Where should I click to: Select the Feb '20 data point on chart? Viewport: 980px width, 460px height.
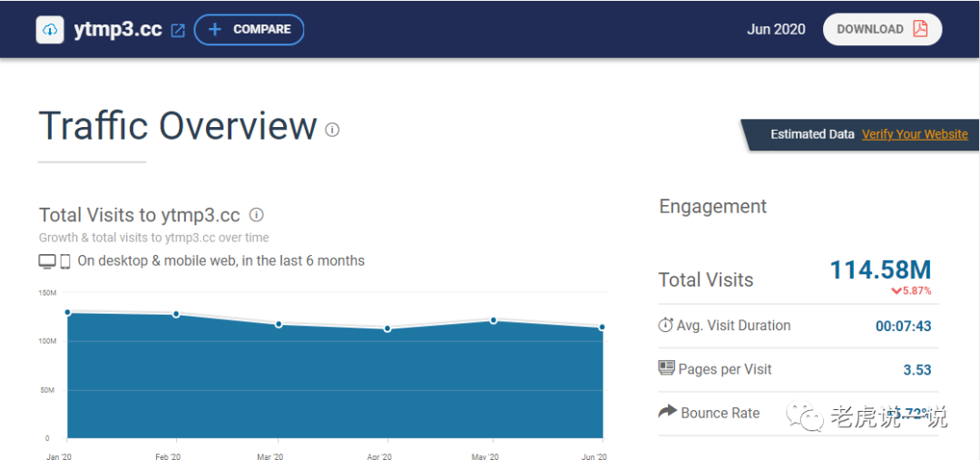point(176,314)
